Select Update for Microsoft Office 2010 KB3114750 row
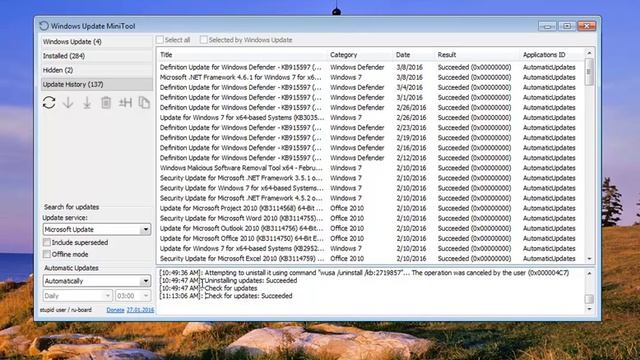Viewport: 640px width, 360px height. 371,238
